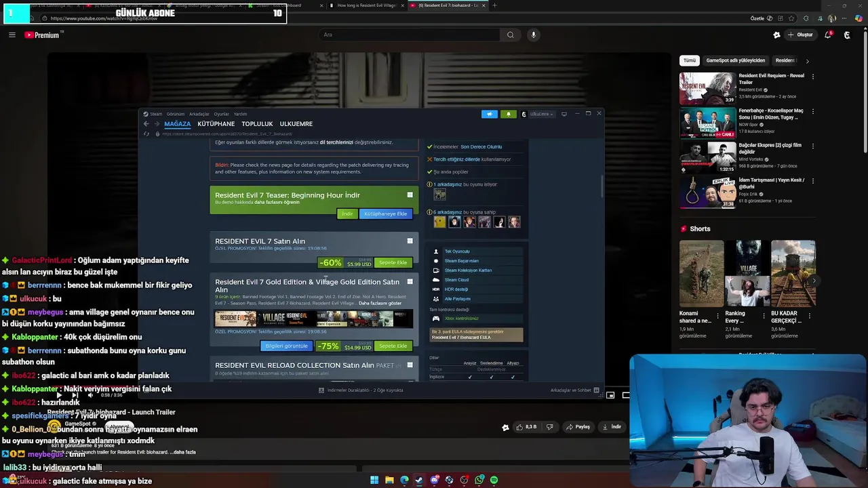The width and height of the screenshot is (868, 488).
Task: Open options for İdam Tartışması video
Action: [812, 181]
